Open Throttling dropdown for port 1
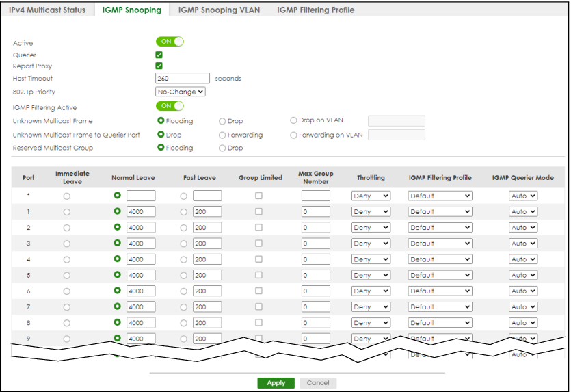 (x=371, y=212)
